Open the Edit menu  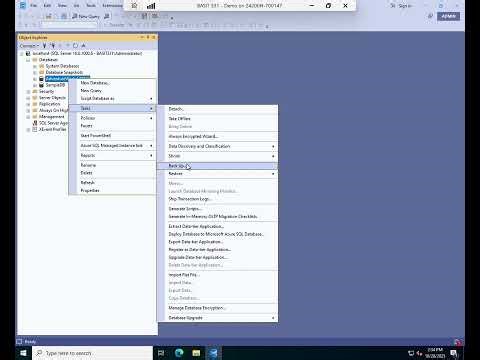click(47, 6)
